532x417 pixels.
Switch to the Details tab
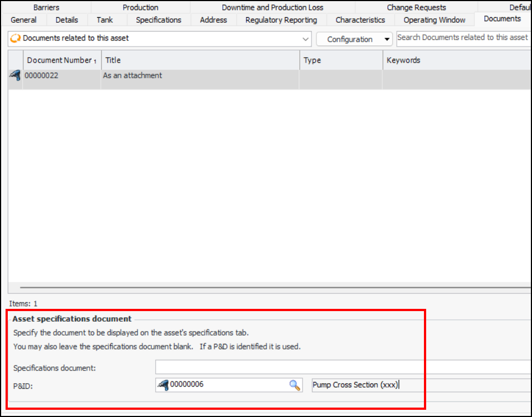pyautogui.click(x=66, y=20)
